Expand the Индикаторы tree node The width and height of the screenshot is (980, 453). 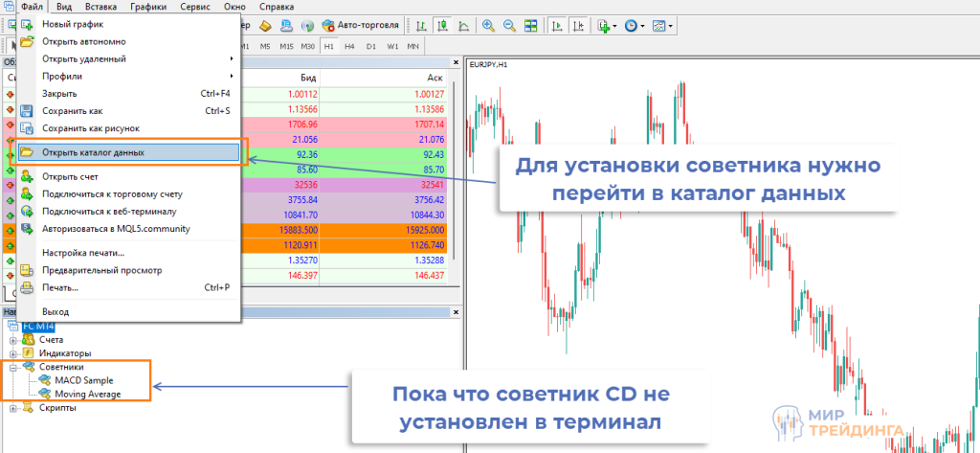click(x=13, y=352)
